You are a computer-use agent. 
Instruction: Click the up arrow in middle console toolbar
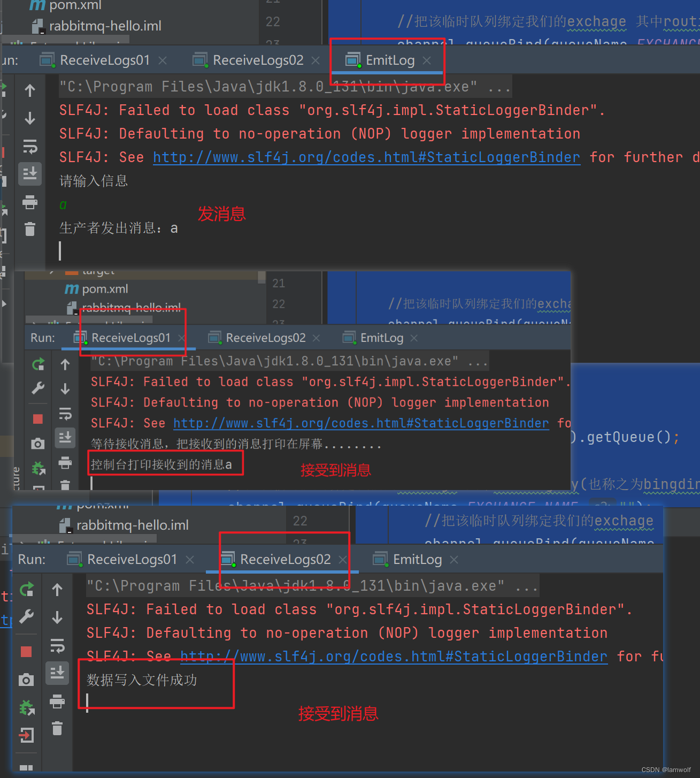pos(65,364)
